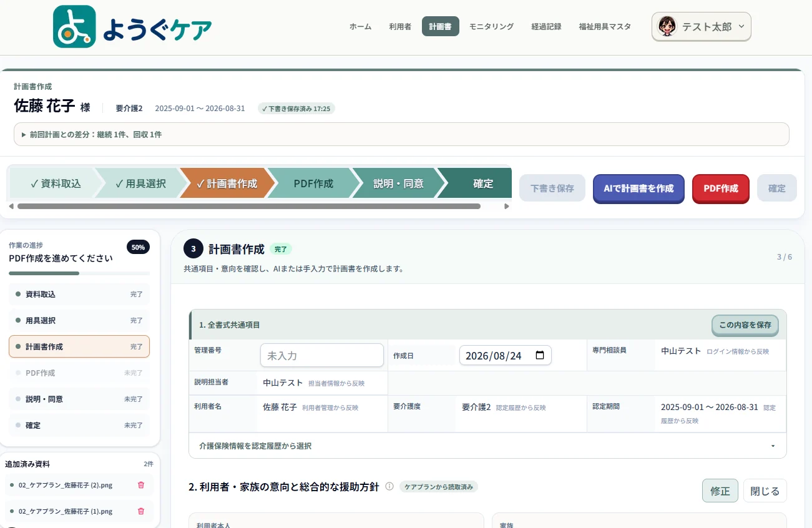Screen dimensions: 812x528
Task: Click the 確定 button at top right
Action: [777, 188]
